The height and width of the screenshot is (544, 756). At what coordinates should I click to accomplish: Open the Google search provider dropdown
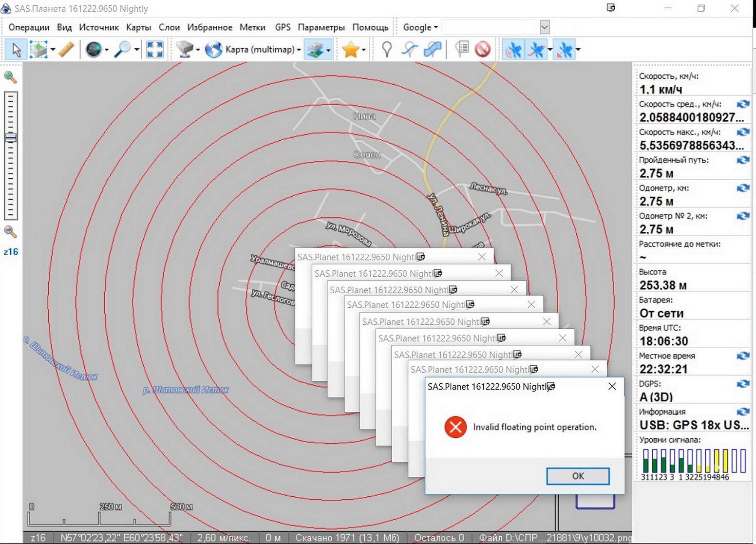pyautogui.click(x=420, y=27)
